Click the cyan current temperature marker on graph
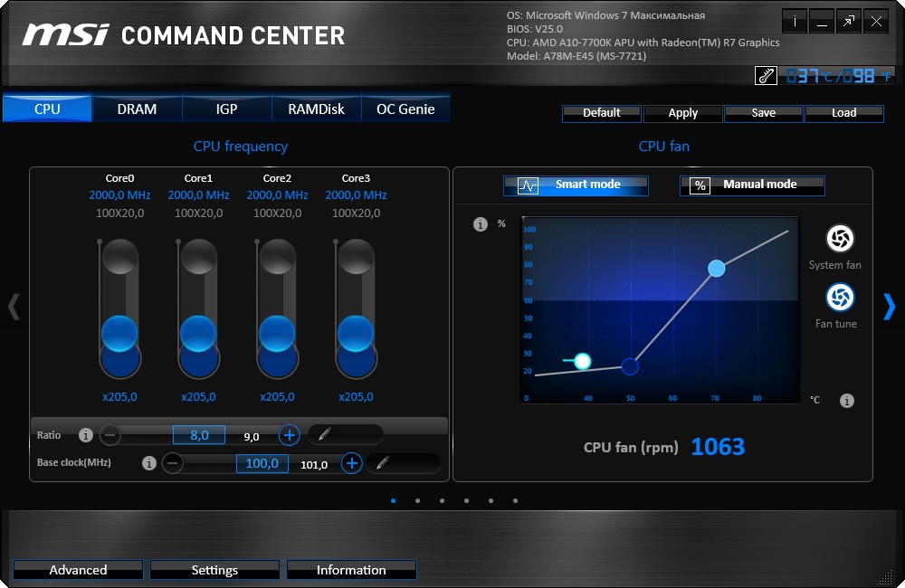 click(x=582, y=361)
